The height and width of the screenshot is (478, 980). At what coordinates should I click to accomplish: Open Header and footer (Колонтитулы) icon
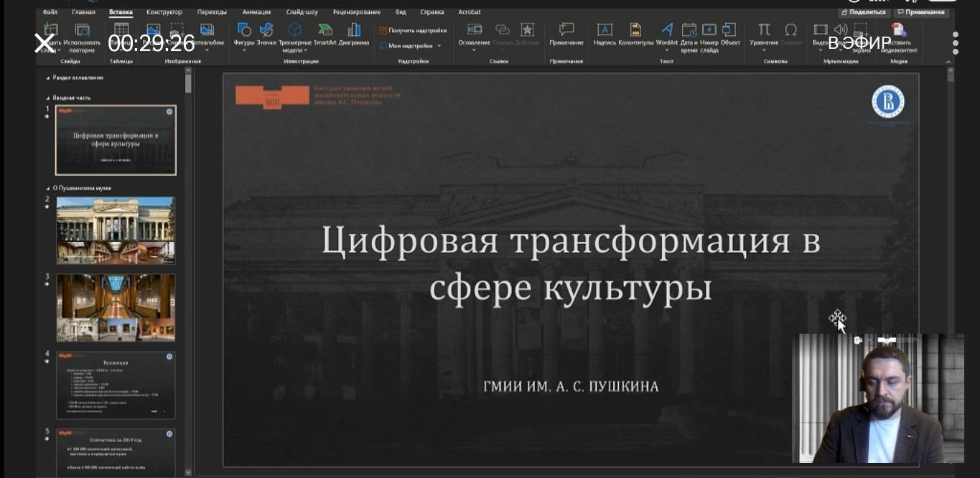point(635,29)
